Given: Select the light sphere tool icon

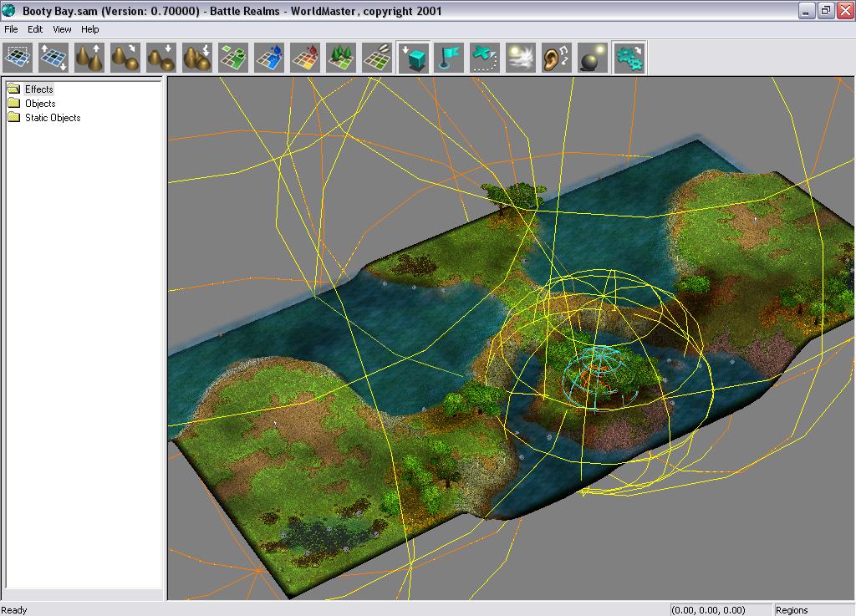Looking at the screenshot, I should 593,58.
